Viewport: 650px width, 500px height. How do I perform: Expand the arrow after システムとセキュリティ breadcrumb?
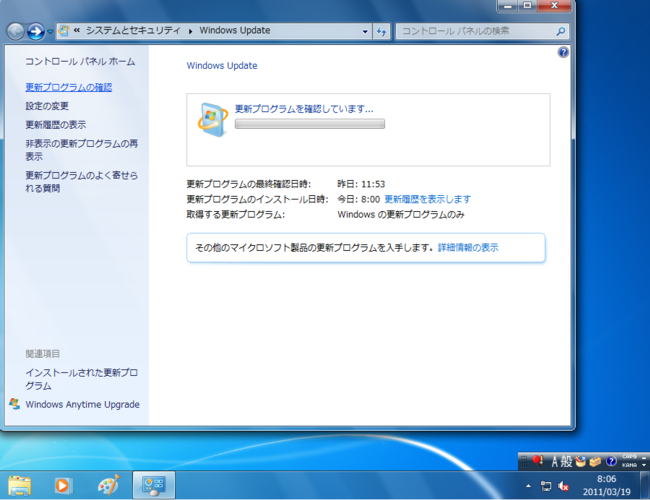pyautogui.click(x=190, y=31)
